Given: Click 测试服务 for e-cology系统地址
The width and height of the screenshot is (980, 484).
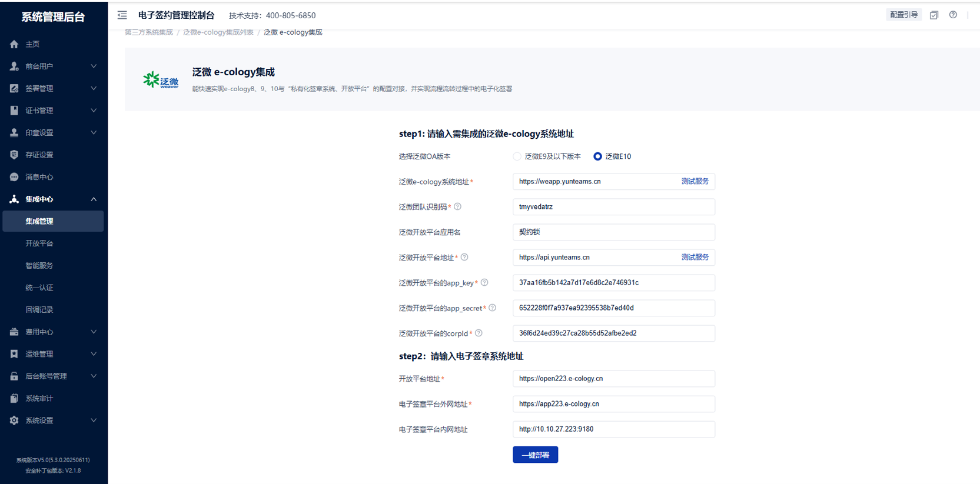Looking at the screenshot, I should (x=695, y=181).
